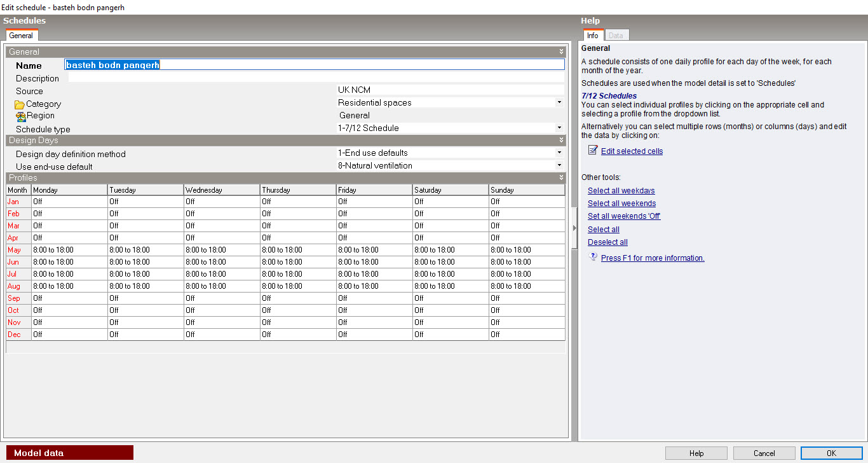Click Select all weekdays link
This screenshot has width=868, height=463.
pos(621,191)
